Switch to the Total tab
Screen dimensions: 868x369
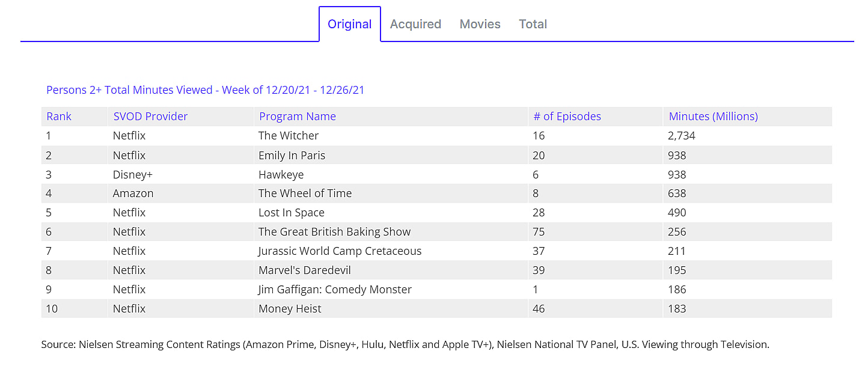click(533, 24)
